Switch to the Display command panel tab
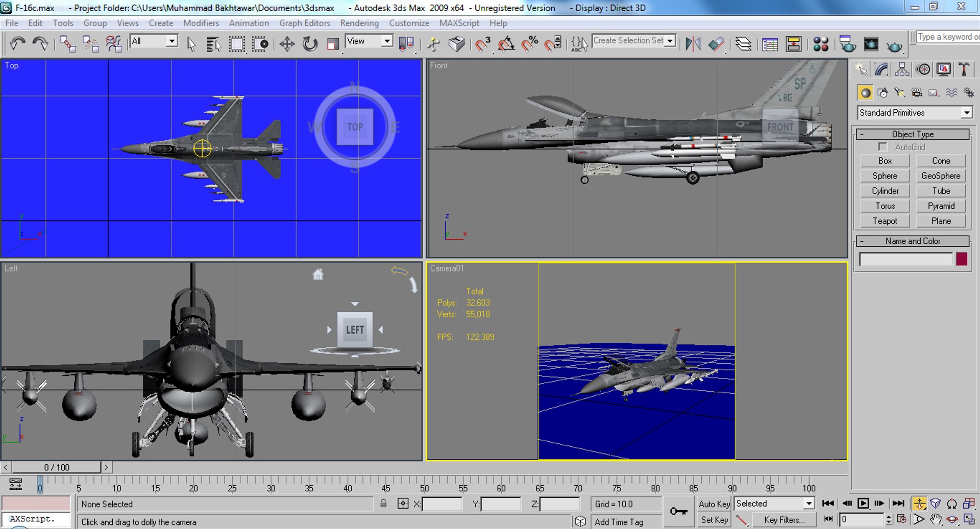Viewport: 980px width, 529px height. click(x=944, y=69)
